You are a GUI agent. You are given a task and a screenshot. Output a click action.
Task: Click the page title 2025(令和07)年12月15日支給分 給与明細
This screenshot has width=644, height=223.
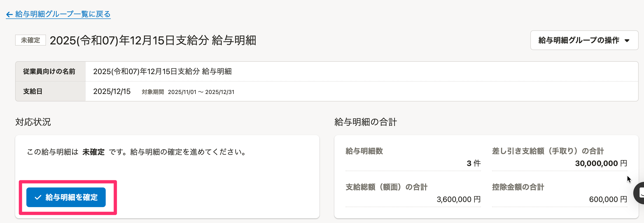(153, 40)
